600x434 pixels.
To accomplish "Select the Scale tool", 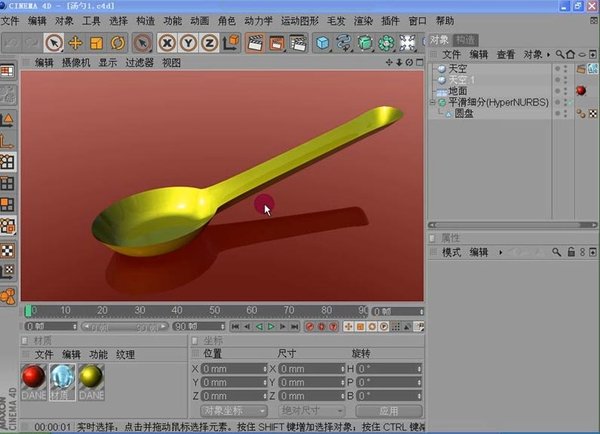I will 96,43.
